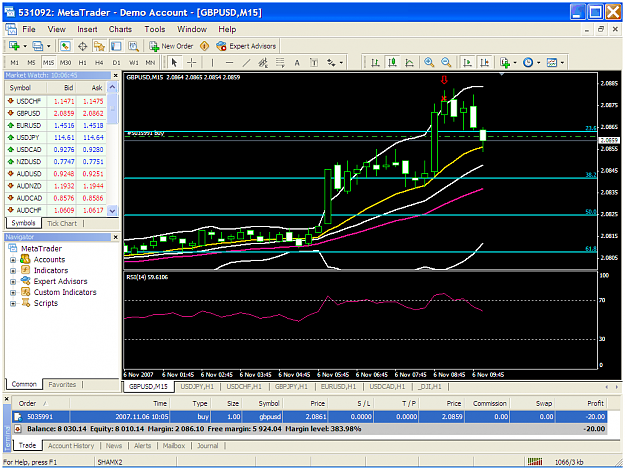The image size is (625, 470).
Task: Click the New Order button
Action: (x=171, y=46)
